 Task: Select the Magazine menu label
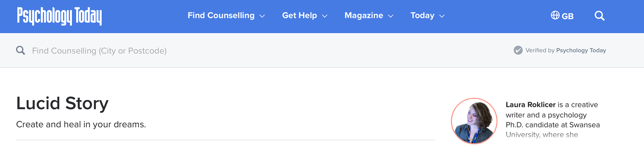point(364,15)
